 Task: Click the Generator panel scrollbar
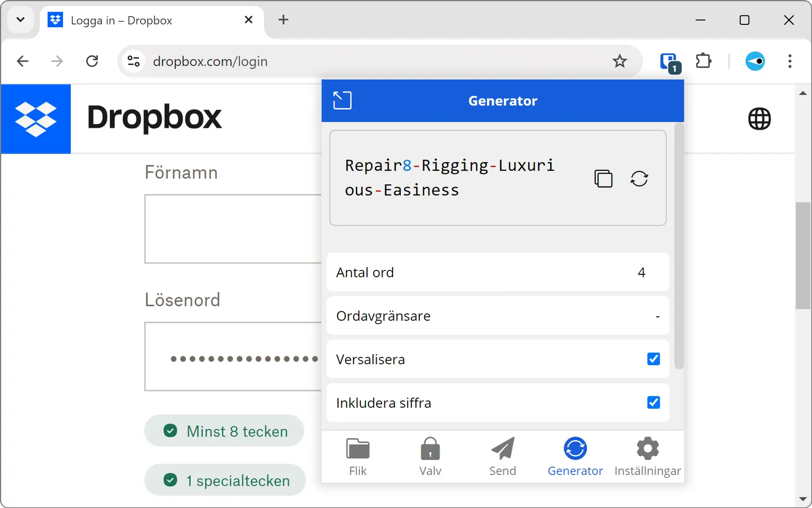(x=679, y=246)
